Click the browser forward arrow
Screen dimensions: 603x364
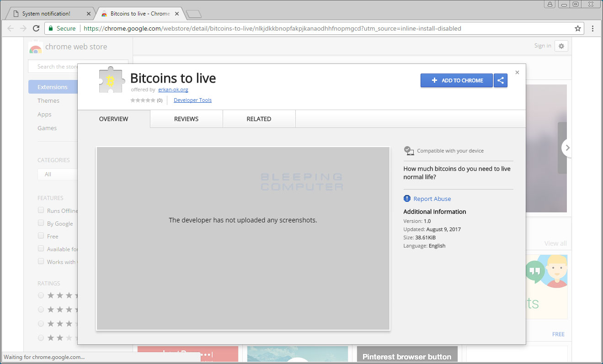click(23, 28)
